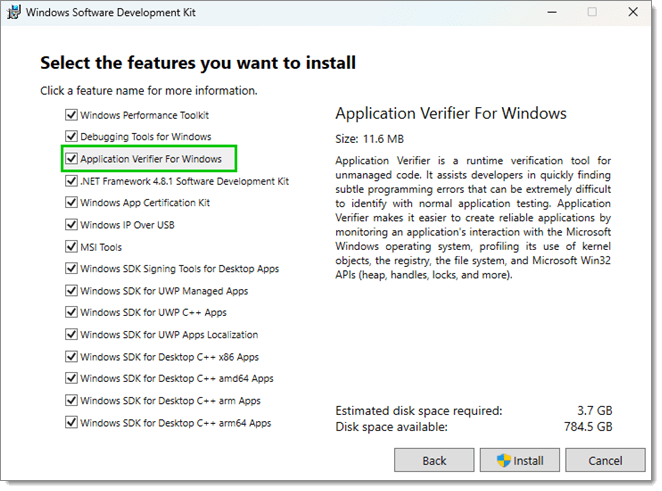Close the Windows Software Development Kit window
662x491 pixels.
click(x=633, y=12)
